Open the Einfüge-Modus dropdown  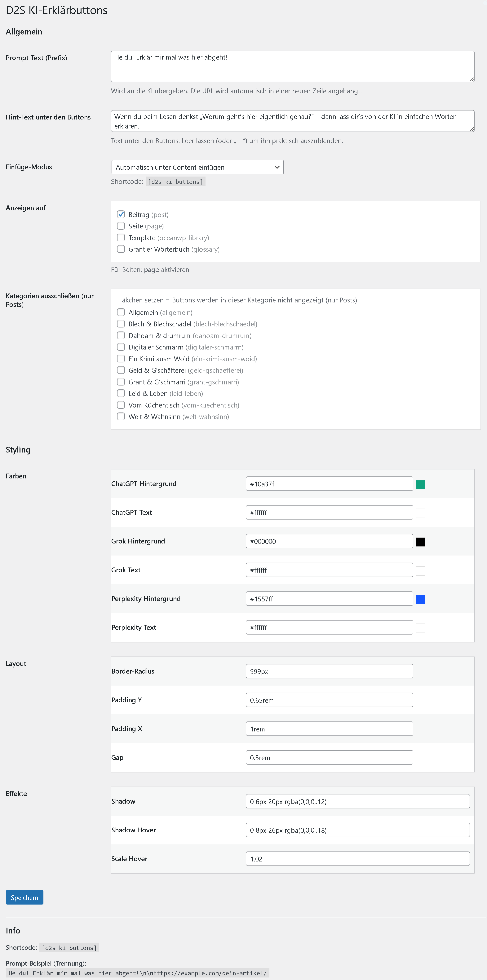coord(197,167)
